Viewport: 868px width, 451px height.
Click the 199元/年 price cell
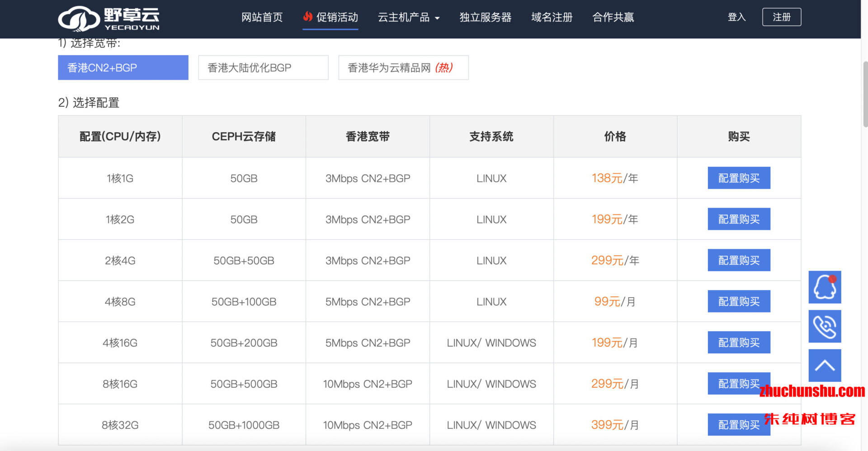615,219
